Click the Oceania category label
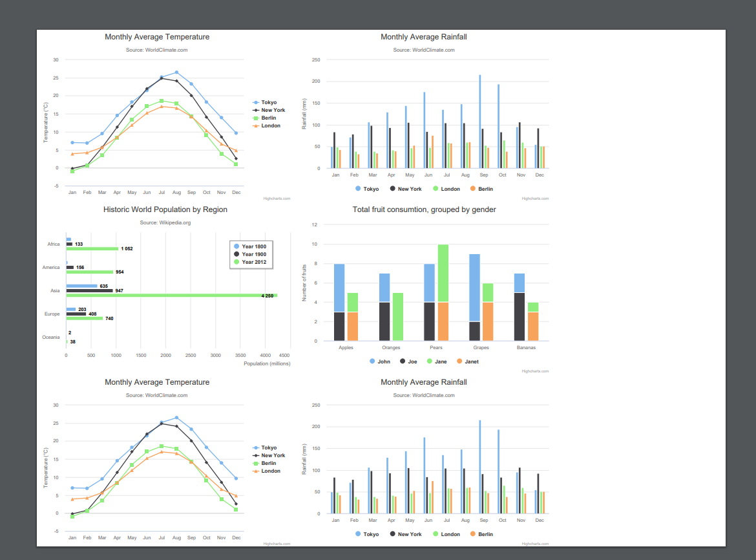This screenshot has height=560, width=756. click(x=51, y=337)
